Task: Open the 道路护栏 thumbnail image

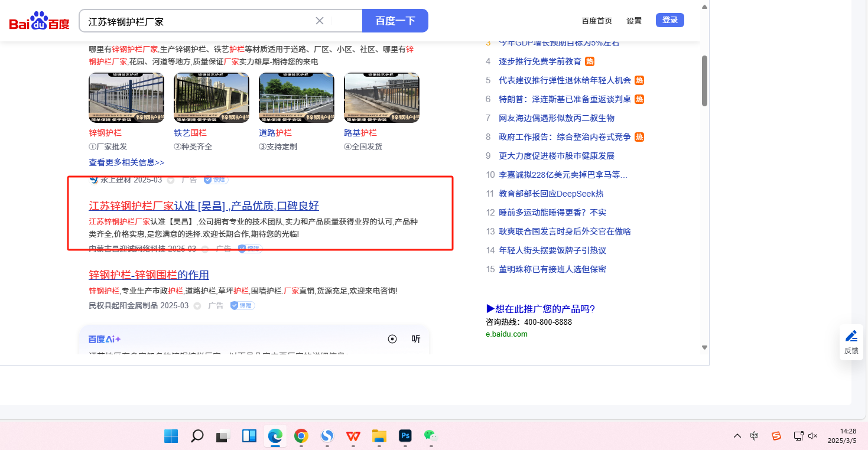Action: tap(297, 97)
